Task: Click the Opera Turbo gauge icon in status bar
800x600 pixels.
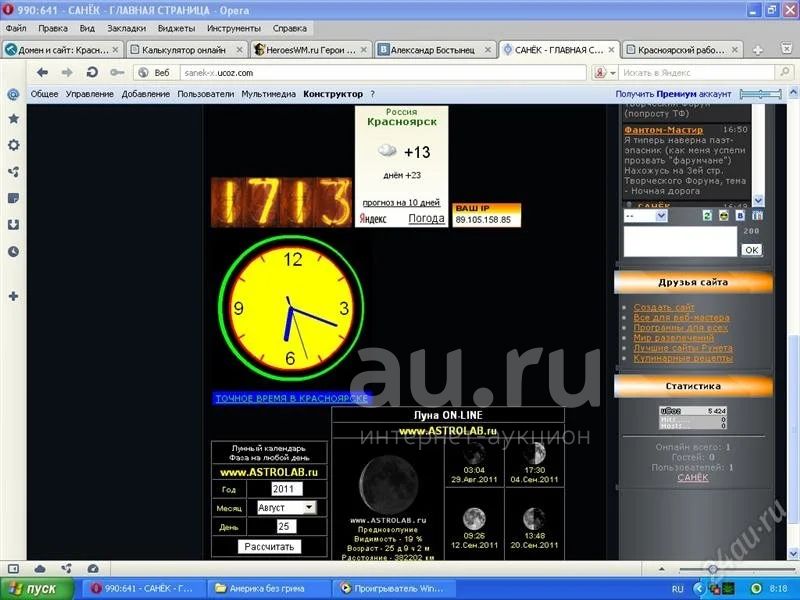Action: 93,569
